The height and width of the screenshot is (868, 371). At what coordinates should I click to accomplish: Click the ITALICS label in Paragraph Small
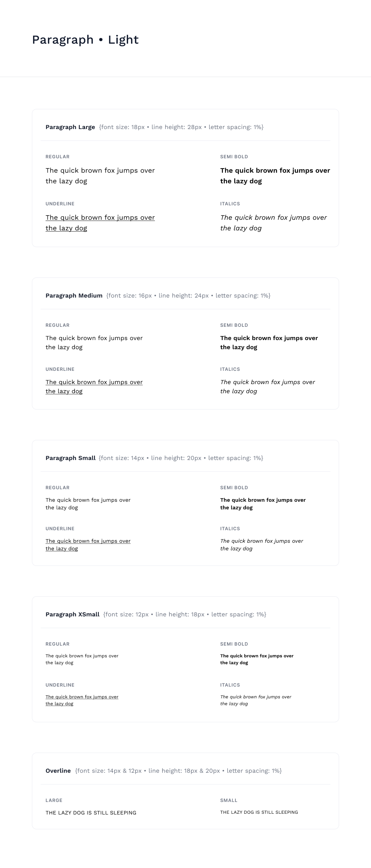tap(230, 529)
